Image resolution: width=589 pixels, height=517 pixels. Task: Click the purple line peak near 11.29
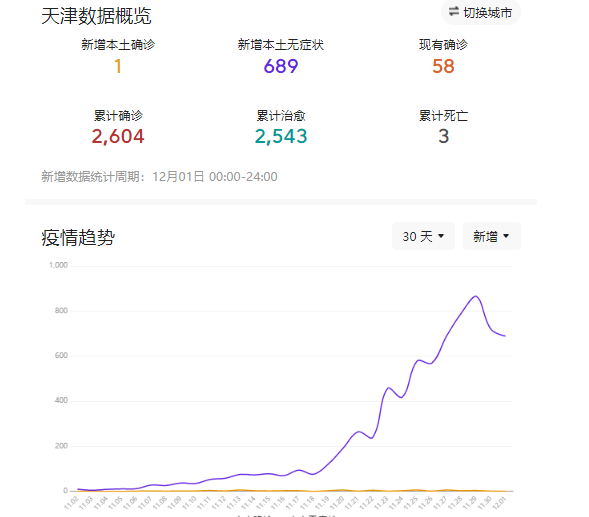click(x=476, y=296)
